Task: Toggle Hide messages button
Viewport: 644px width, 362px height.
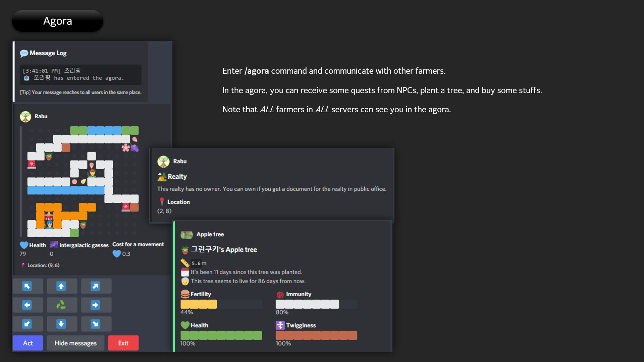Action: click(x=75, y=343)
